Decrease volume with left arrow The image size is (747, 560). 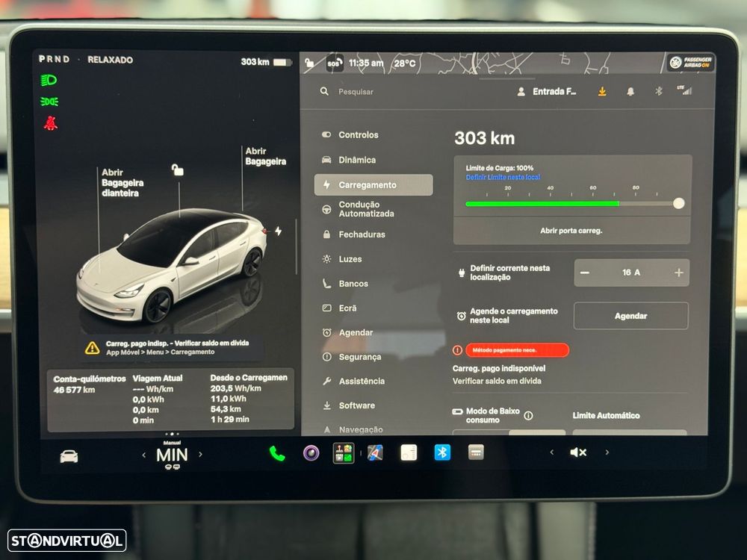[552, 452]
